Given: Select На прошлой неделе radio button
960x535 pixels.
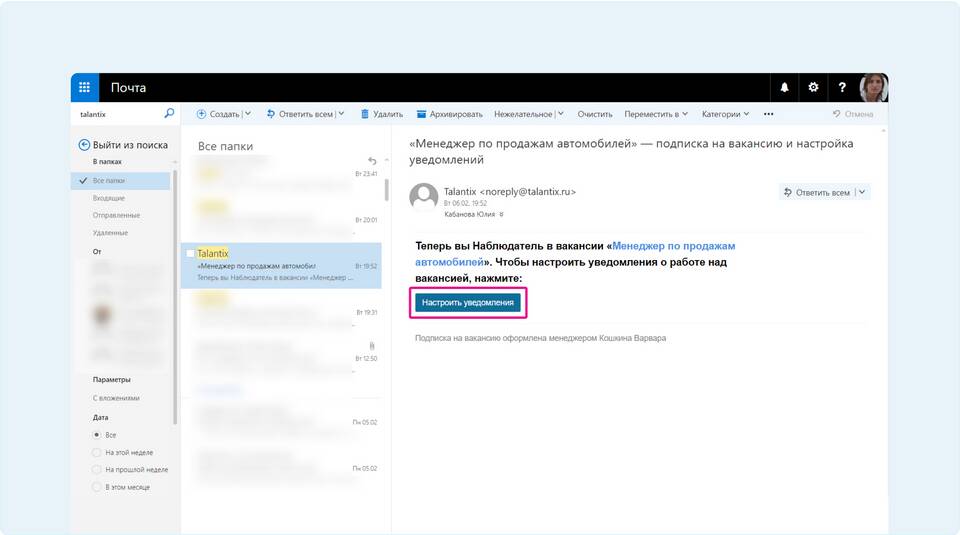Looking at the screenshot, I should click(97, 470).
